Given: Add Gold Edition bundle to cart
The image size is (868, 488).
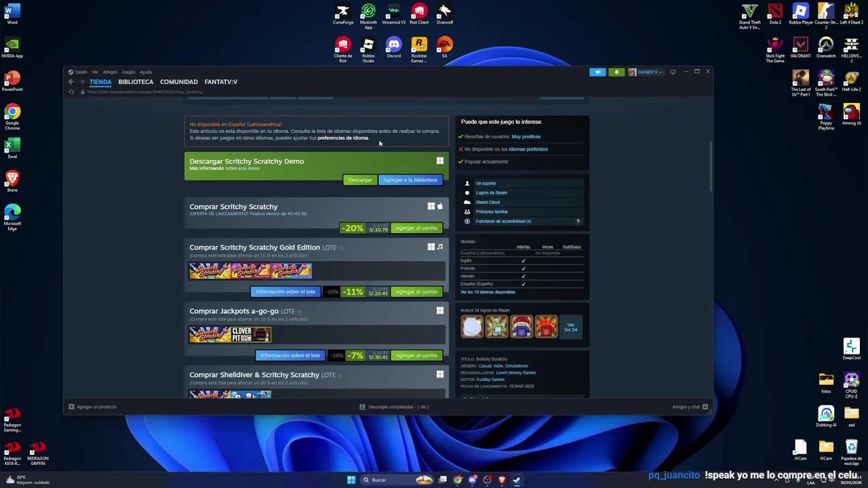Looking at the screenshot, I should (x=416, y=292).
